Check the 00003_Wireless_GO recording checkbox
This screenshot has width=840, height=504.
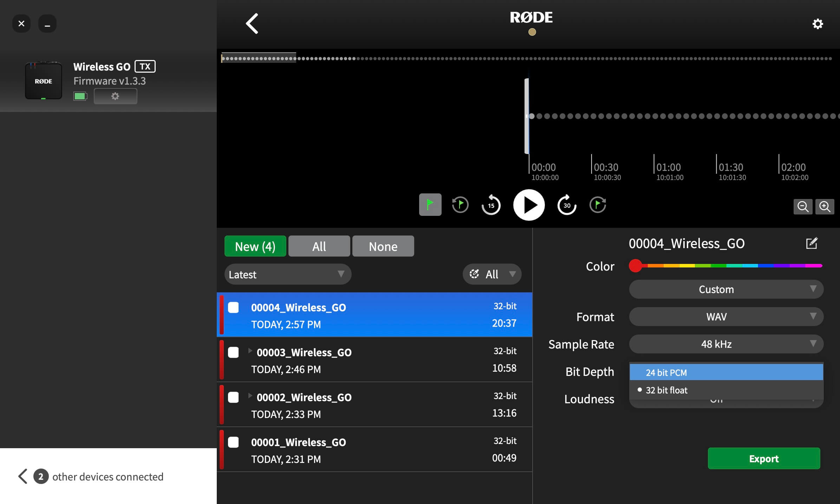pos(233,352)
